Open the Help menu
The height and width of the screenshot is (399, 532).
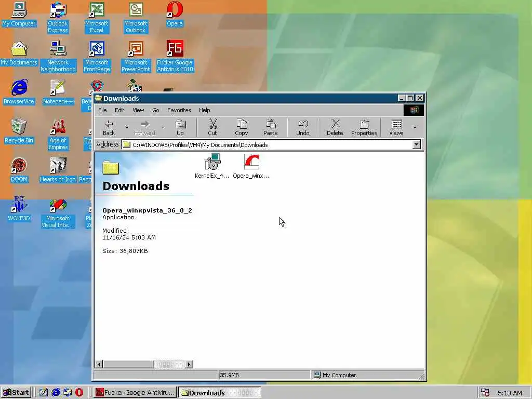(x=204, y=110)
